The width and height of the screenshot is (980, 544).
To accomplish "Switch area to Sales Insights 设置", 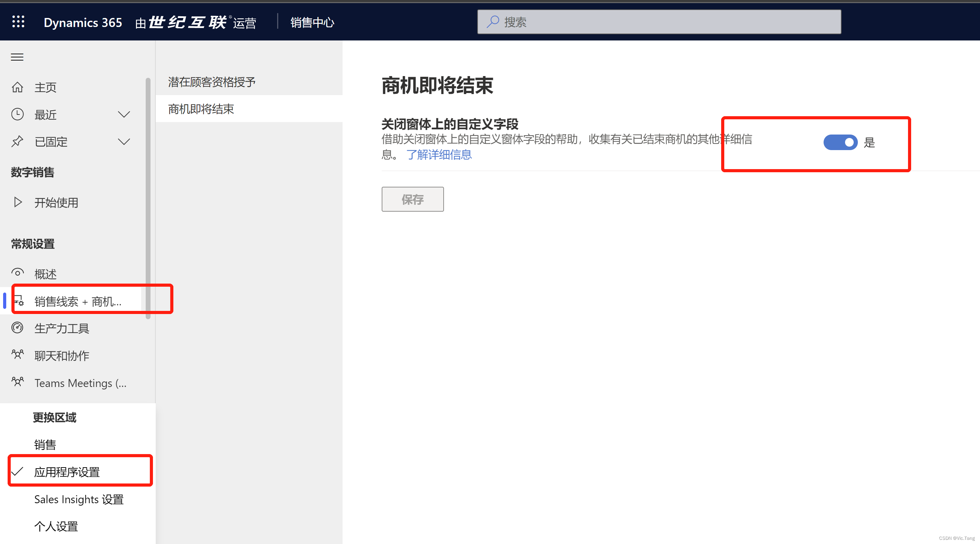I will point(79,499).
